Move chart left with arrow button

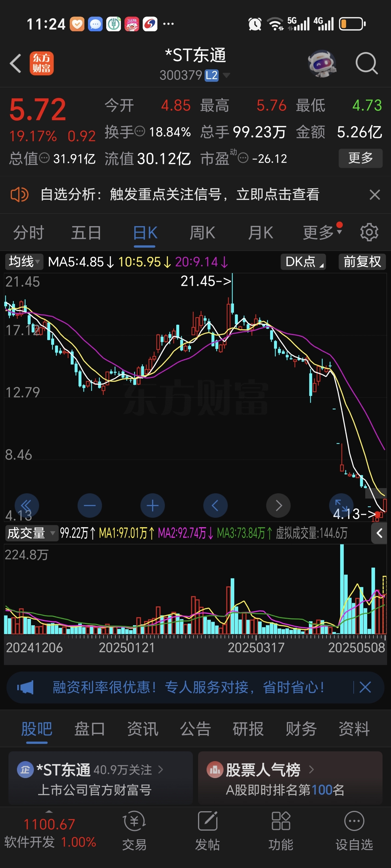[215, 505]
